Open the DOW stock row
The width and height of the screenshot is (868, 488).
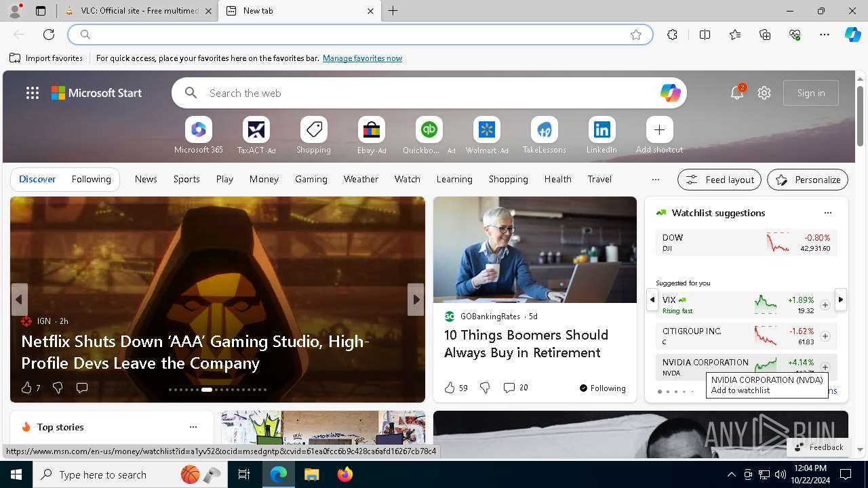[x=746, y=243]
